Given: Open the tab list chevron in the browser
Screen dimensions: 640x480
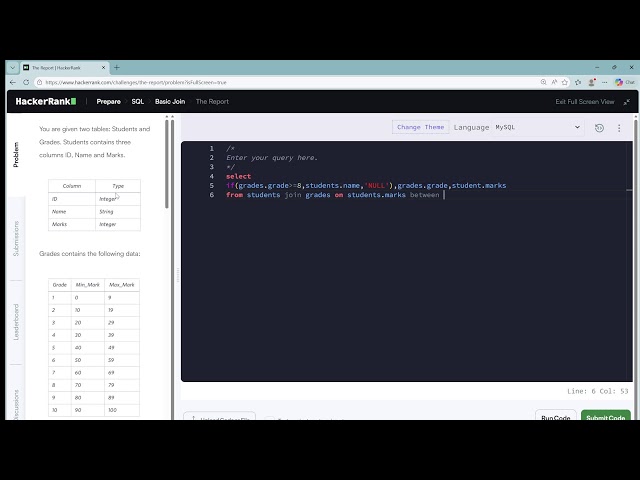Looking at the screenshot, I should coord(13,67).
